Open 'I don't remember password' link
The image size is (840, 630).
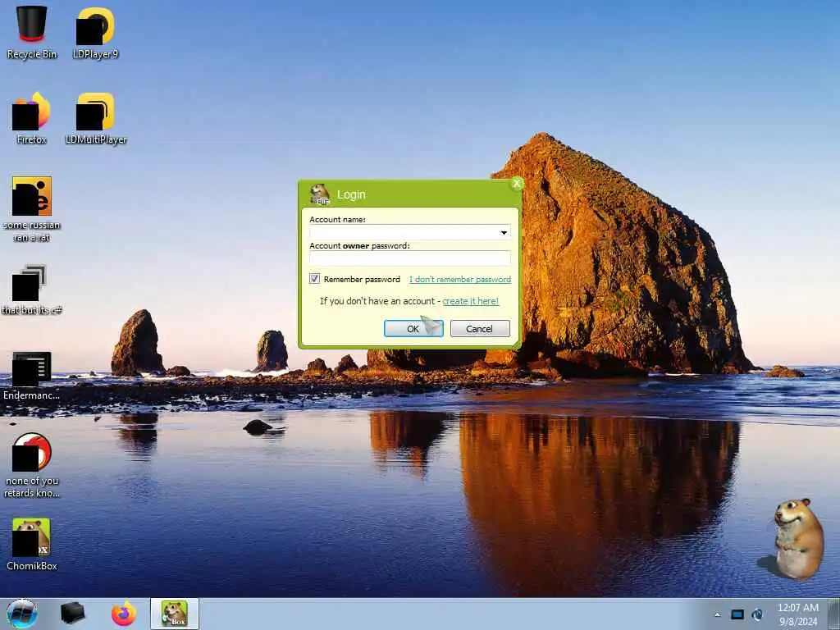[x=460, y=279]
